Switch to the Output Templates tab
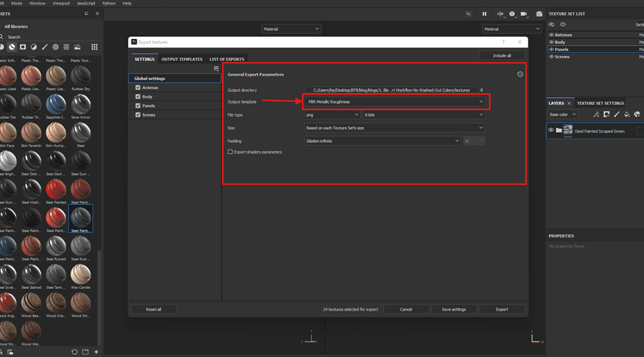The height and width of the screenshot is (357, 644). 182,59
